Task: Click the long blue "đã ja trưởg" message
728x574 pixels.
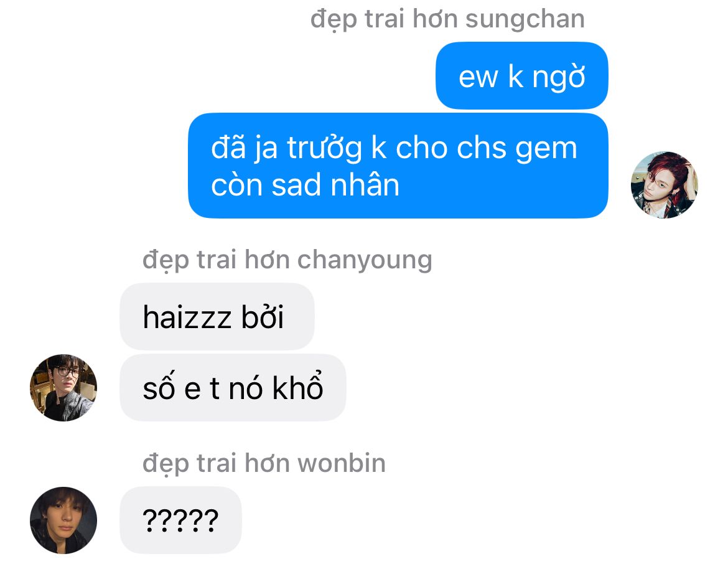Action: point(398,166)
